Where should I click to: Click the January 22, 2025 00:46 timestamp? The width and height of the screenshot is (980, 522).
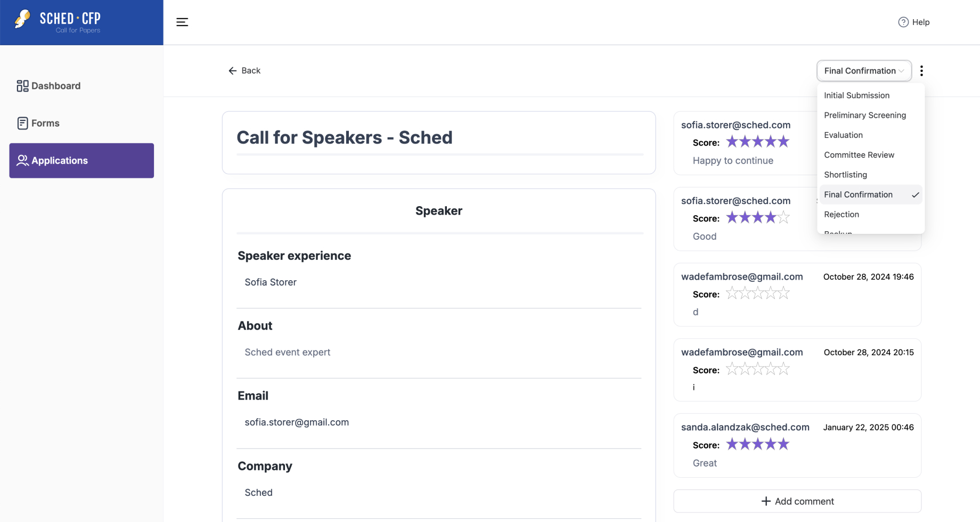click(x=869, y=427)
